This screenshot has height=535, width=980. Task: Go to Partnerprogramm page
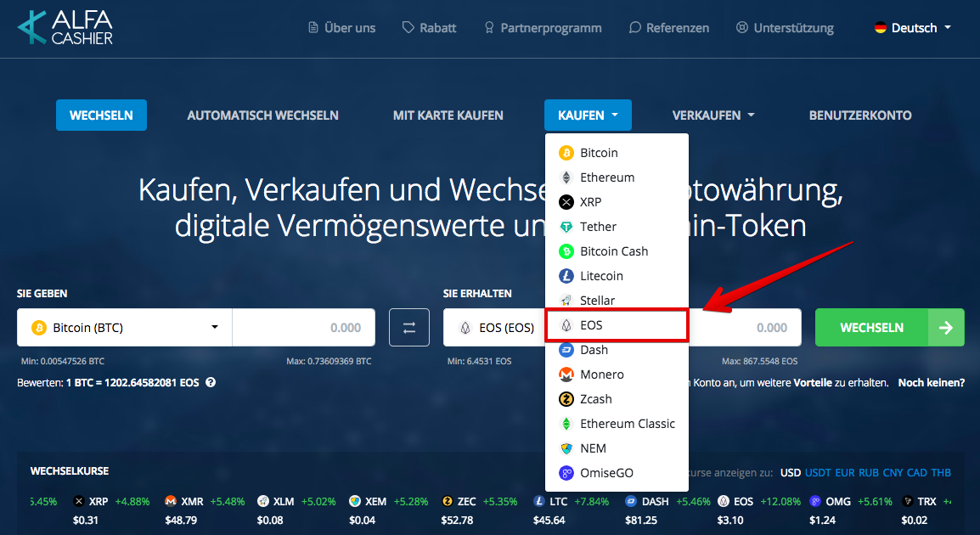tap(543, 27)
